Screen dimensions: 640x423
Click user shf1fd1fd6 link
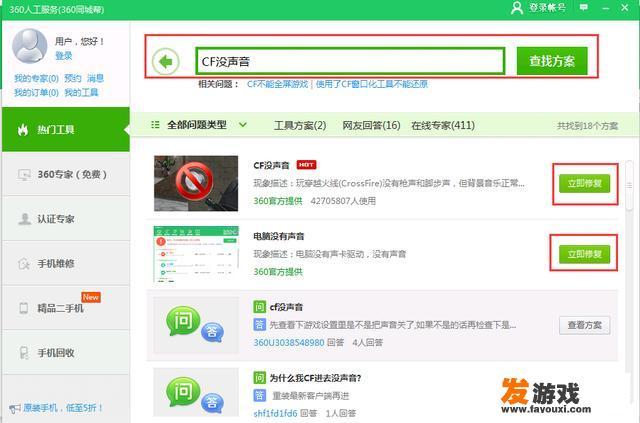click(276, 413)
